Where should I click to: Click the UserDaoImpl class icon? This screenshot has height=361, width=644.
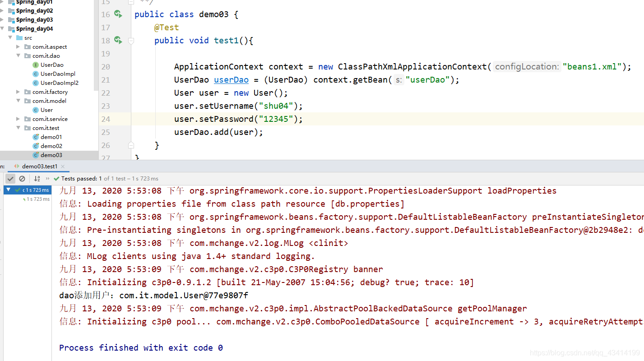coord(36,74)
